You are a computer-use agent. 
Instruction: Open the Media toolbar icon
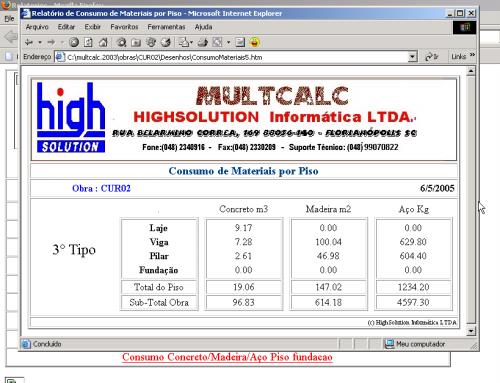pyautogui.click(x=151, y=42)
